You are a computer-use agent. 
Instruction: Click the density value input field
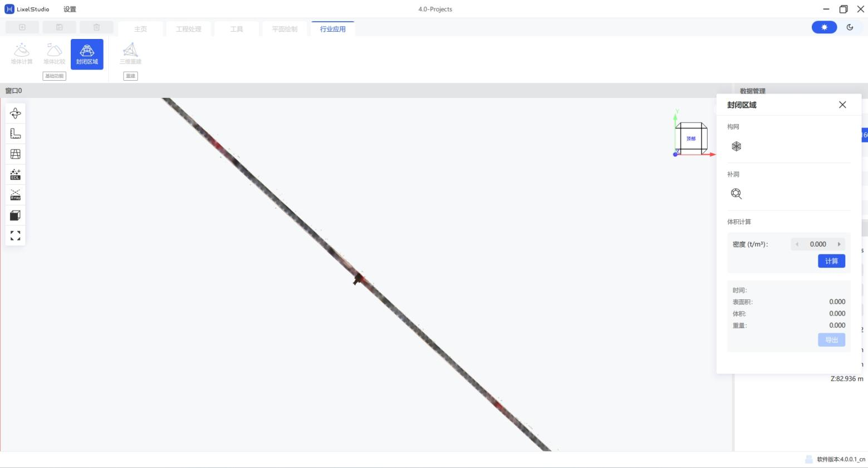[x=818, y=244]
